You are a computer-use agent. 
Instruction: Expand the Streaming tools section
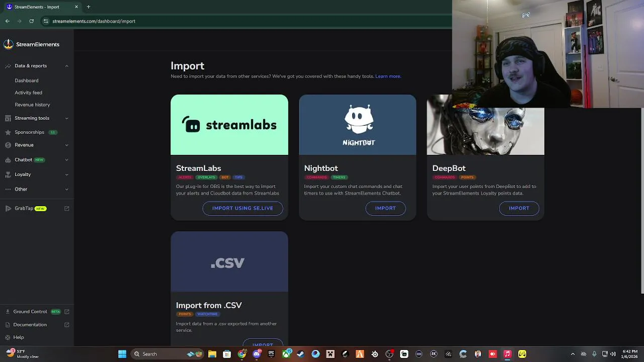66,118
